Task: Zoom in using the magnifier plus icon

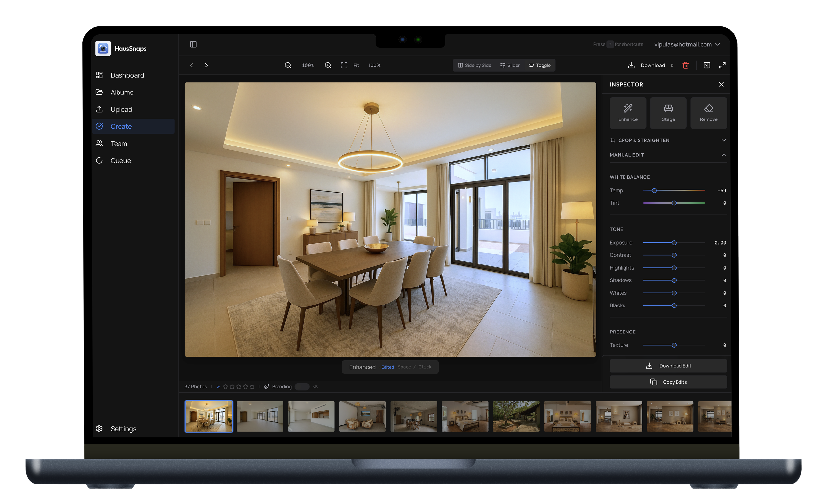Action: [x=328, y=65]
